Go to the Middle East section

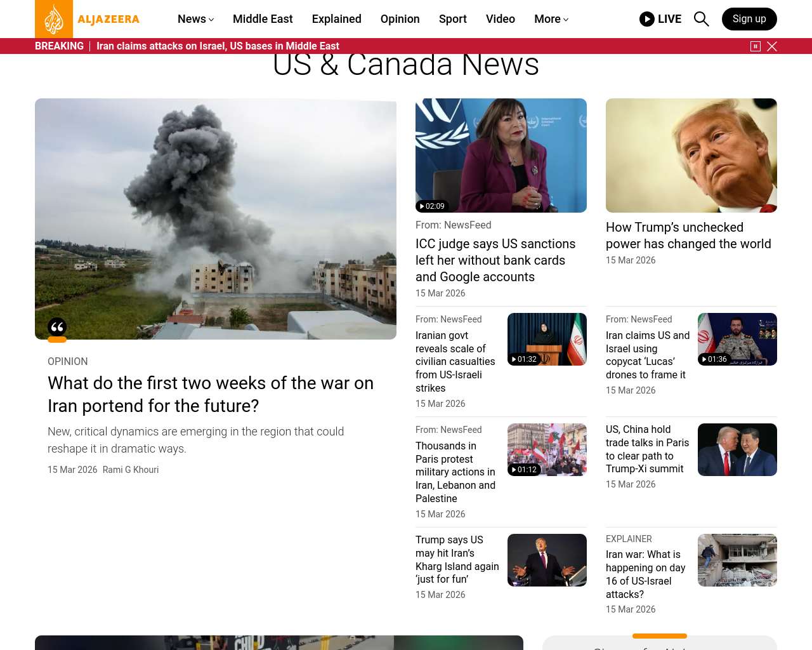pos(263,19)
